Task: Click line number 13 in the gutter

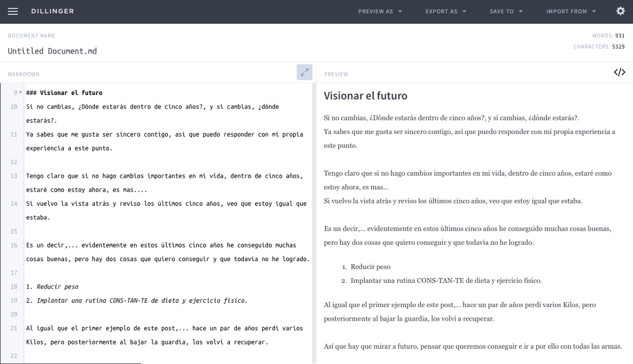Action: point(14,176)
